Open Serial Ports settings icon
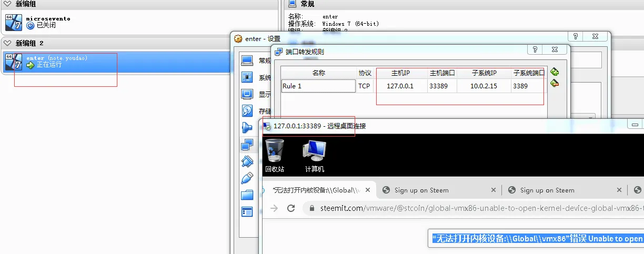644x254 pixels. [247, 161]
